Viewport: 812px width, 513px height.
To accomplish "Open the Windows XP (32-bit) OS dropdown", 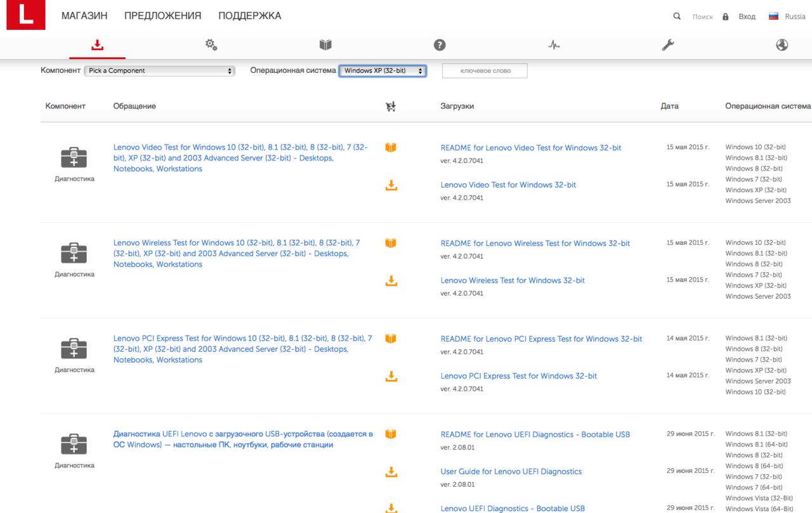I will coord(383,71).
